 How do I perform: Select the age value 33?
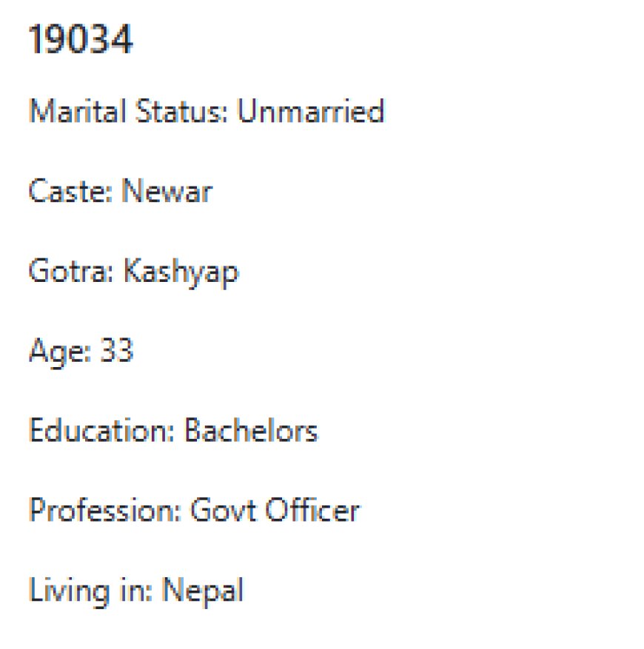pos(115,352)
